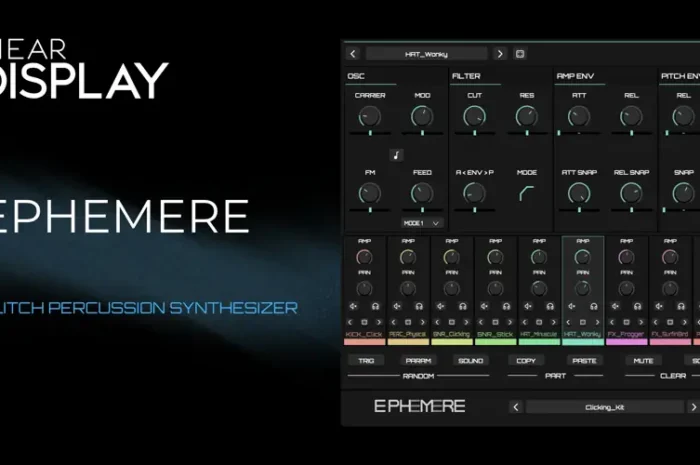The width and height of the screenshot is (700, 465).
Task: Click the square icon on HAT_Minuscule channel
Action: click(539, 322)
